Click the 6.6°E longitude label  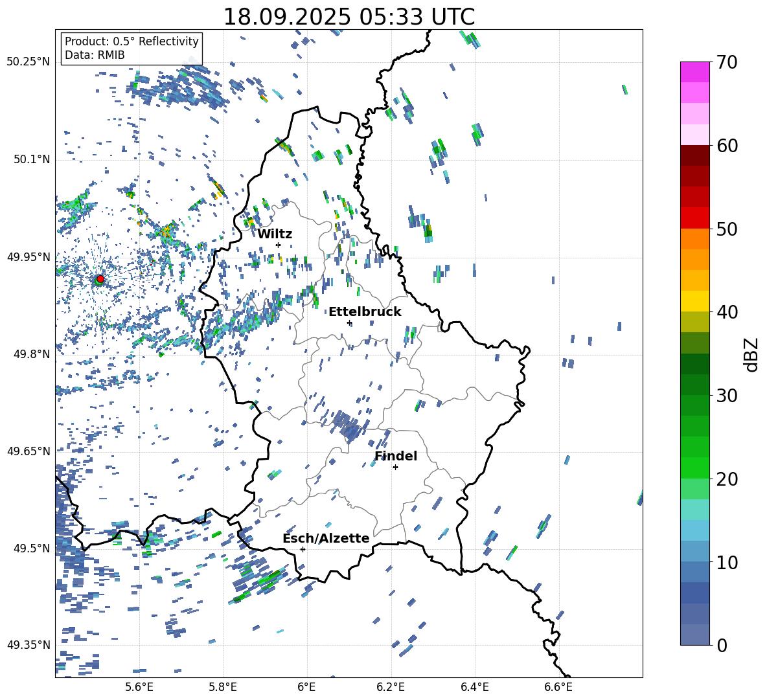pos(558,687)
